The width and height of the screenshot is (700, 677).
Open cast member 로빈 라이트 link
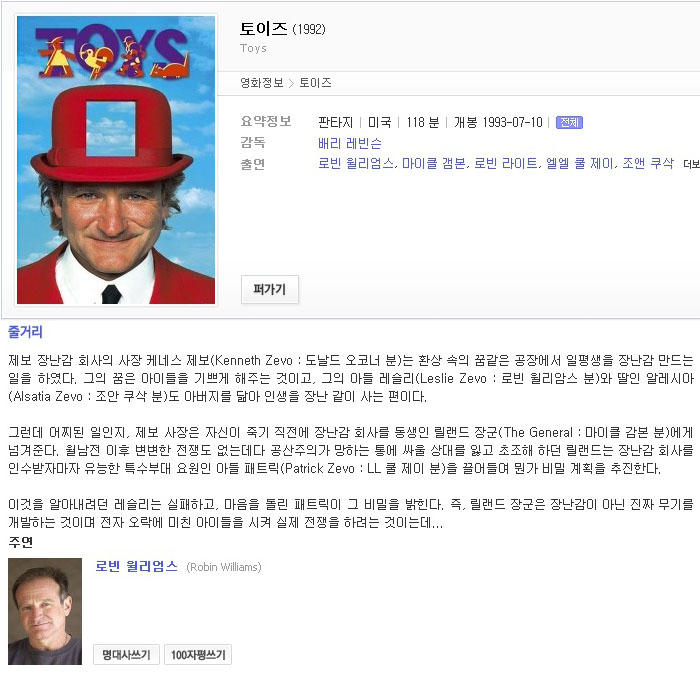pos(506,163)
